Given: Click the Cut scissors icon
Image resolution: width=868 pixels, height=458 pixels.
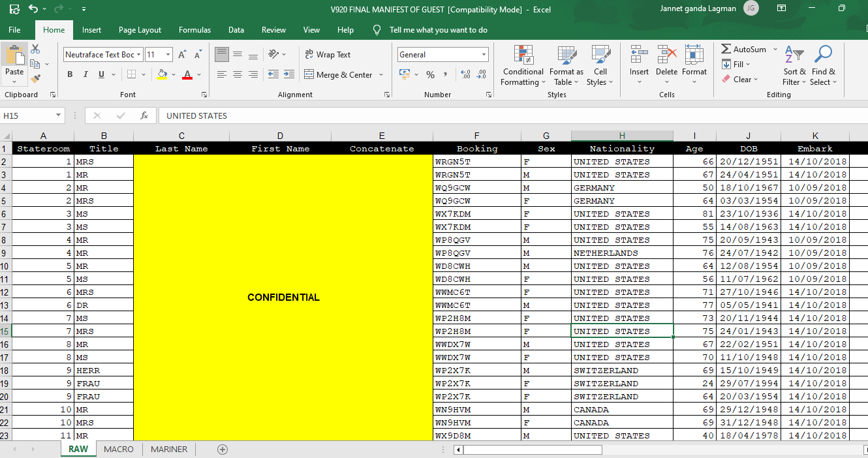Looking at the screenshot, I should tap(35, 49).
